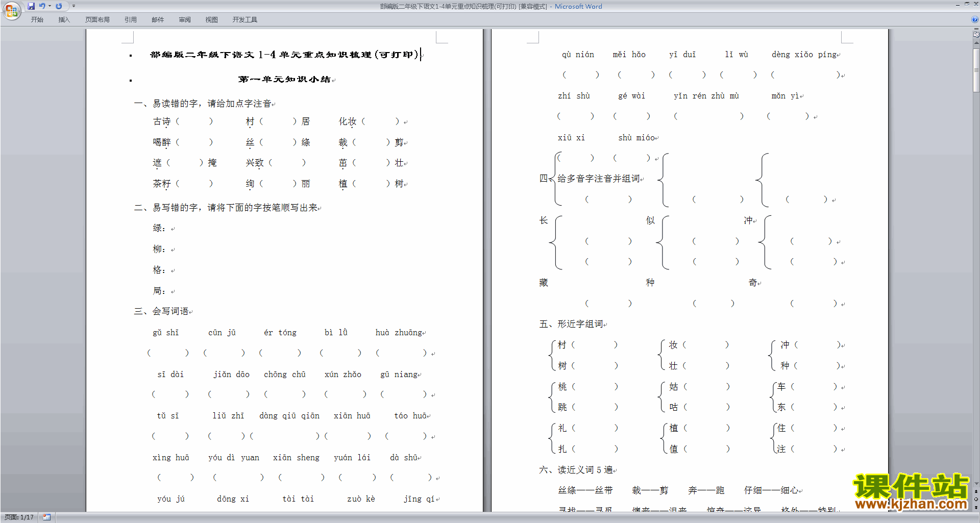Redo the last action

pyautogui.click(x=59, y=6)
